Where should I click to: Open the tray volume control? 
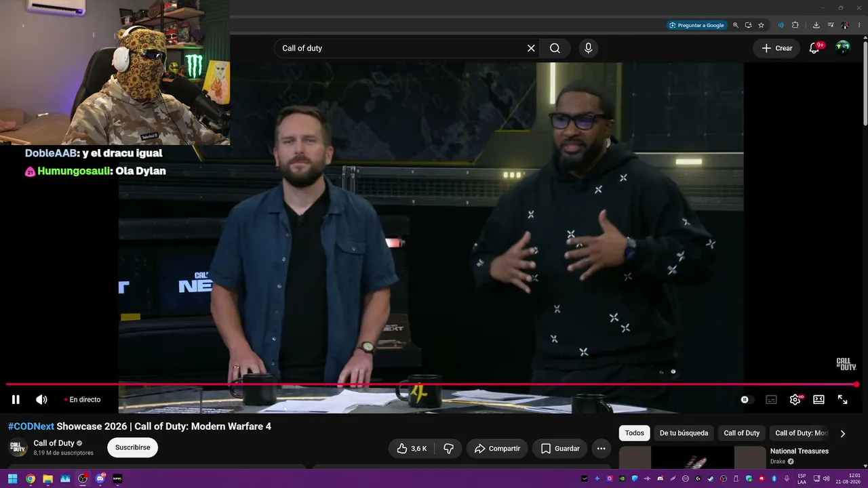[x=826, y=479]
